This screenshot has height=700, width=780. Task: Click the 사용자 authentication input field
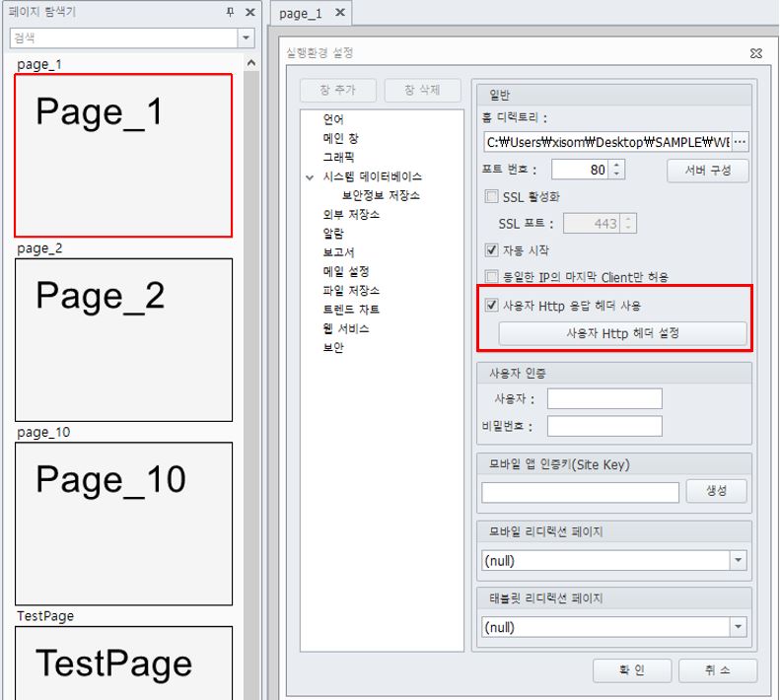pyautogui.click(x=604, y=398)
